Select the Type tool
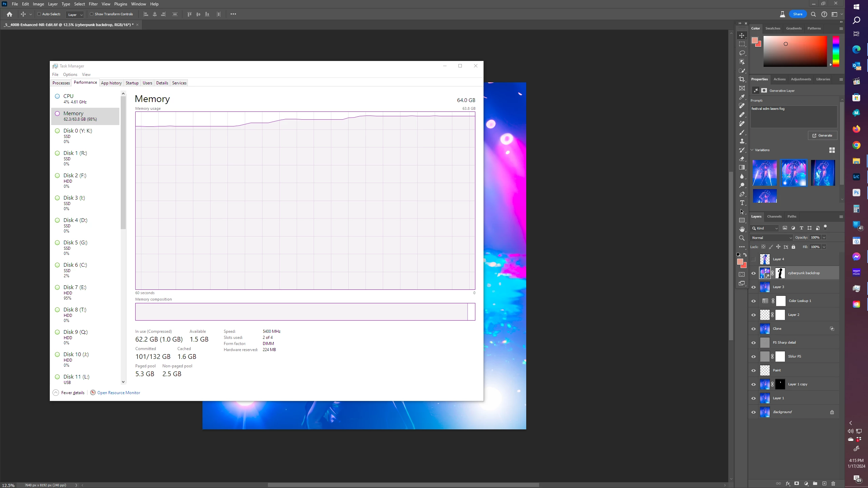This screenshot has height=488, width=868. [x=742, y=203]
